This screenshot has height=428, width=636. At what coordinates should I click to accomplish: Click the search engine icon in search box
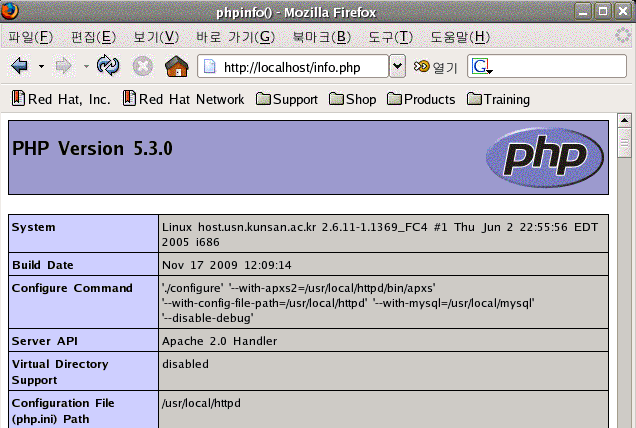(481, 66)
